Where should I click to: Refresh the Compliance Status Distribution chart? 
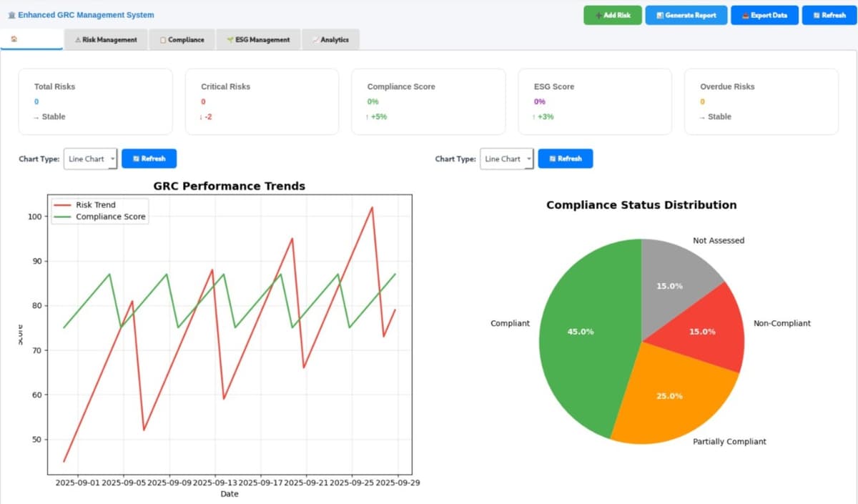coord(565,159)
